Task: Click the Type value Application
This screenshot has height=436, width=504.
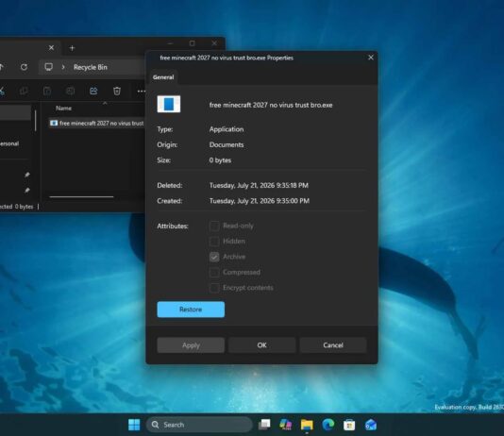Action: [x=227, y=129]
